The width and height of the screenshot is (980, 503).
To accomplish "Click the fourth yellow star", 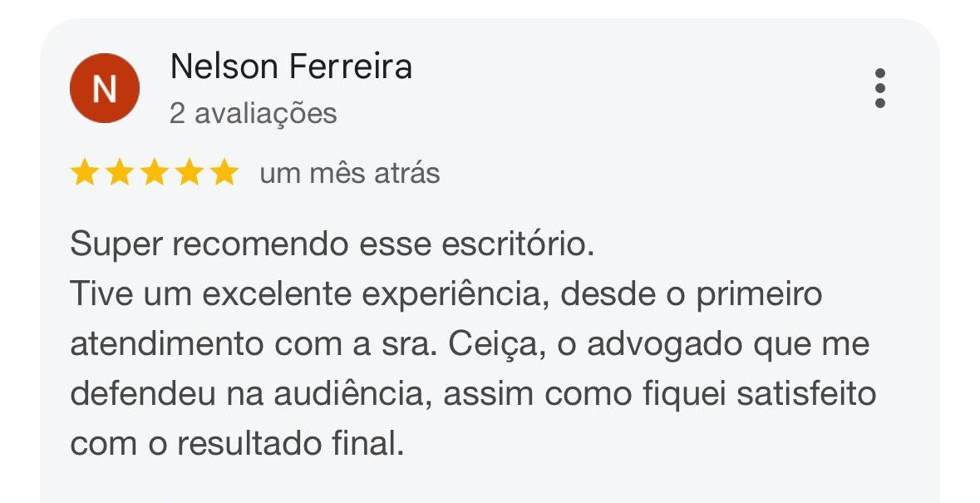I will (188, 174).
